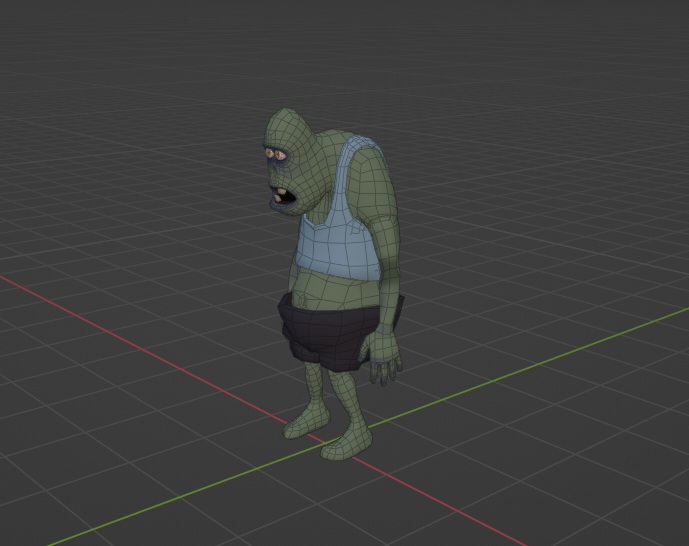
Task: Select the character's open mouth with teeth
Action: click(x=283, y=196)
